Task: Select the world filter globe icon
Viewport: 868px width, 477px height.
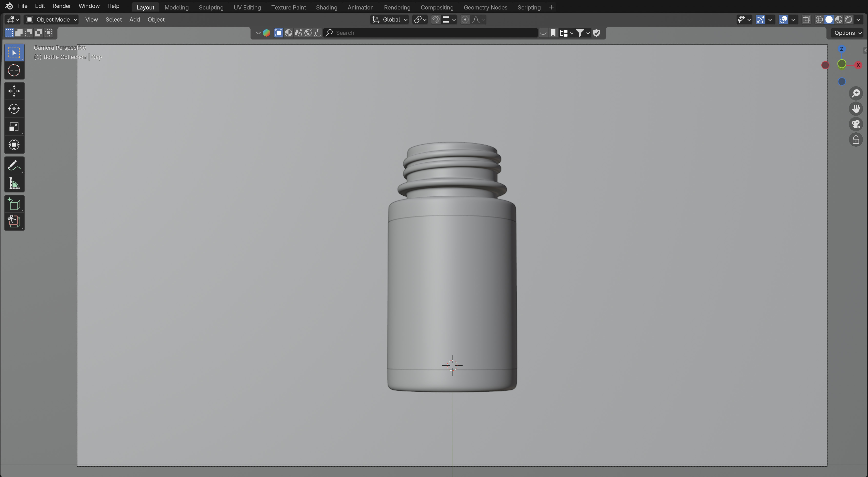Action: [308, 33]
